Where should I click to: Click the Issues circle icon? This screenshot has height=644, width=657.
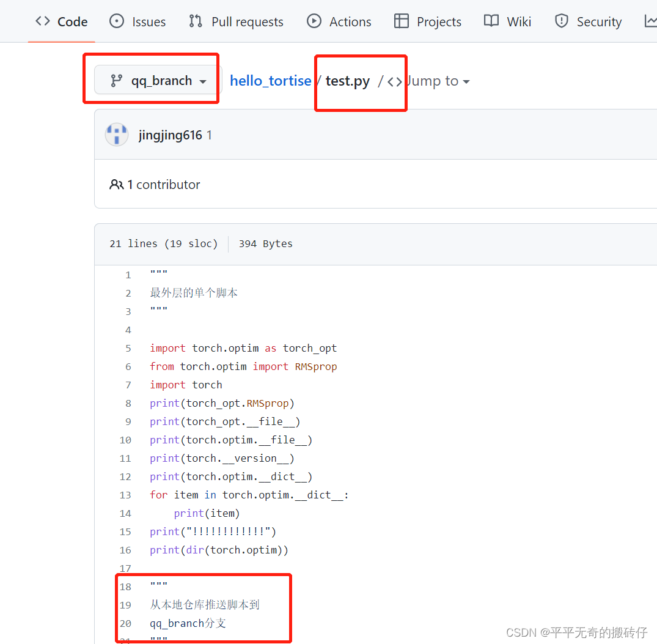[117, 21]
